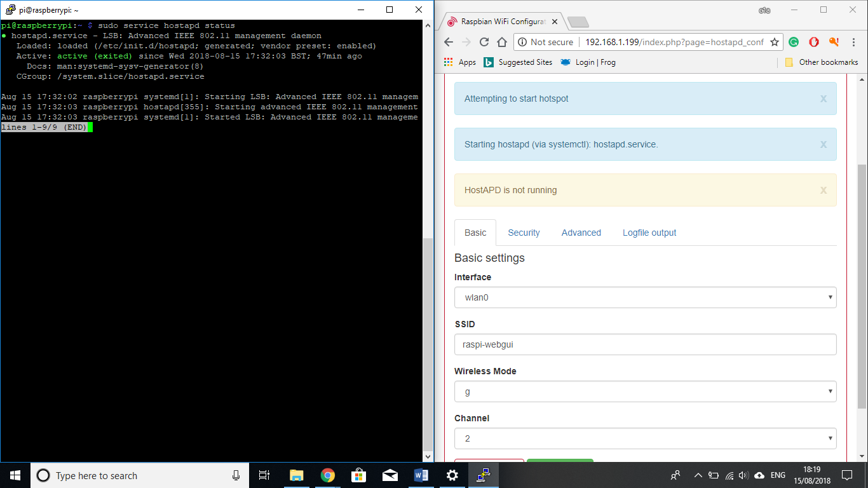Viewport: 868px width, 488px height.
Task: Open Microsoft Word from the taskbar
Action: pos(421,475)
